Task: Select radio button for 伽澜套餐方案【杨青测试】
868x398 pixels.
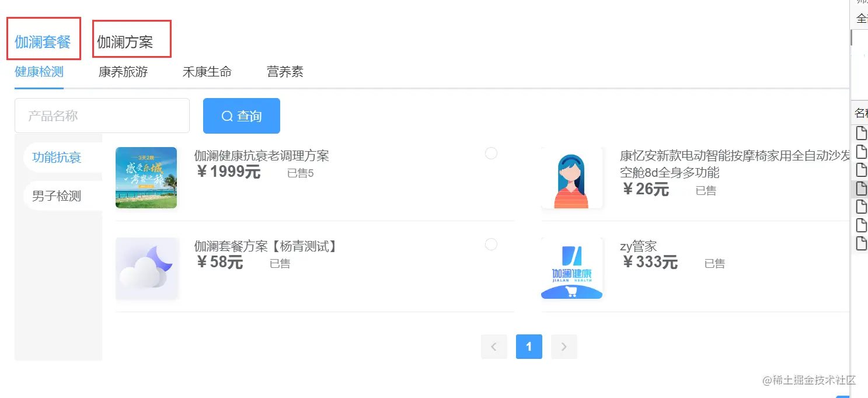Action: (x=491, y=244)
